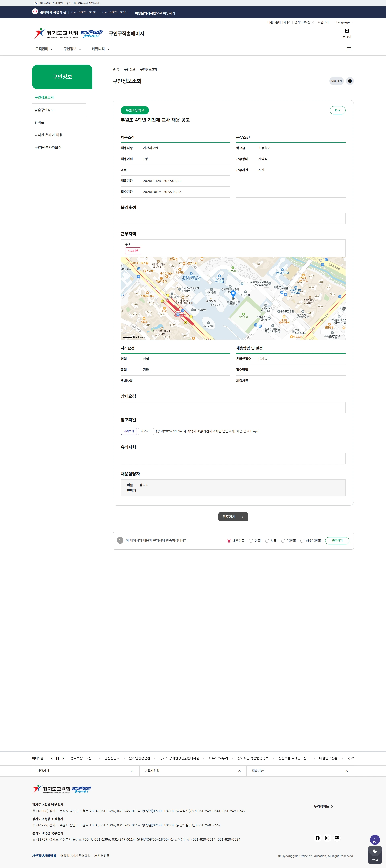
Task: Open Facebook icon in footer
Action: (x=318, y=838)
